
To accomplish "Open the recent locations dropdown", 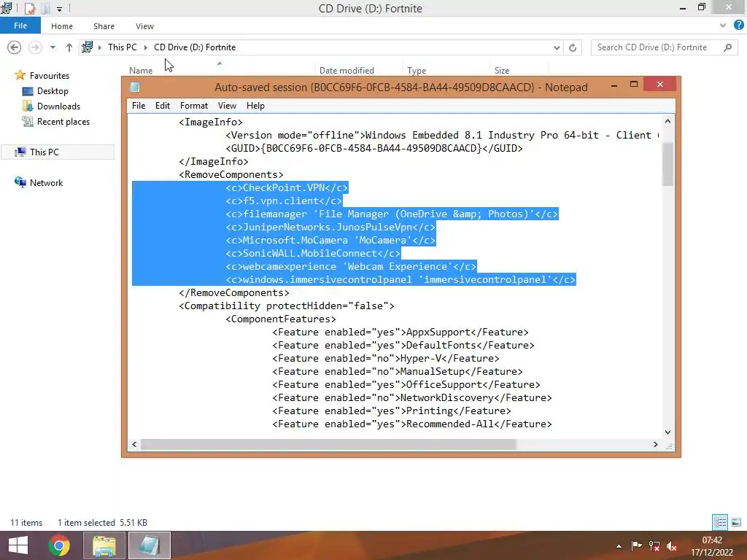I will (x=53, y=47).
